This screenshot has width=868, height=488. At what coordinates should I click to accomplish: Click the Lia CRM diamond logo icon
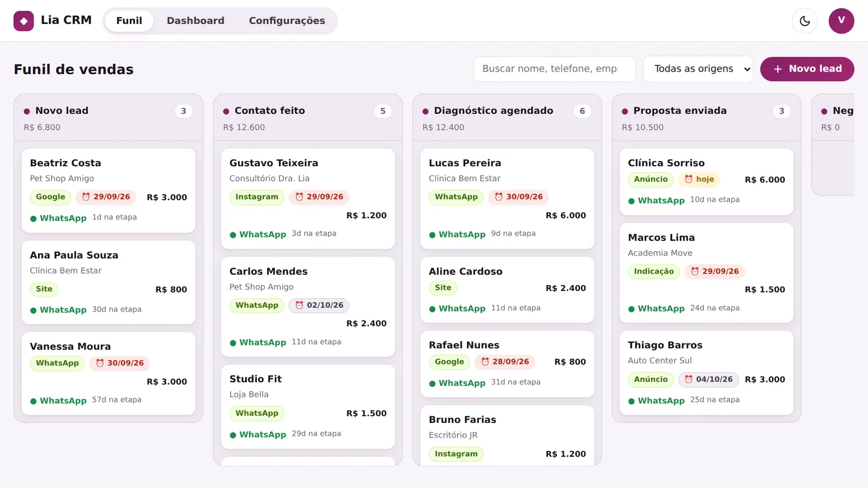(24, 21)
